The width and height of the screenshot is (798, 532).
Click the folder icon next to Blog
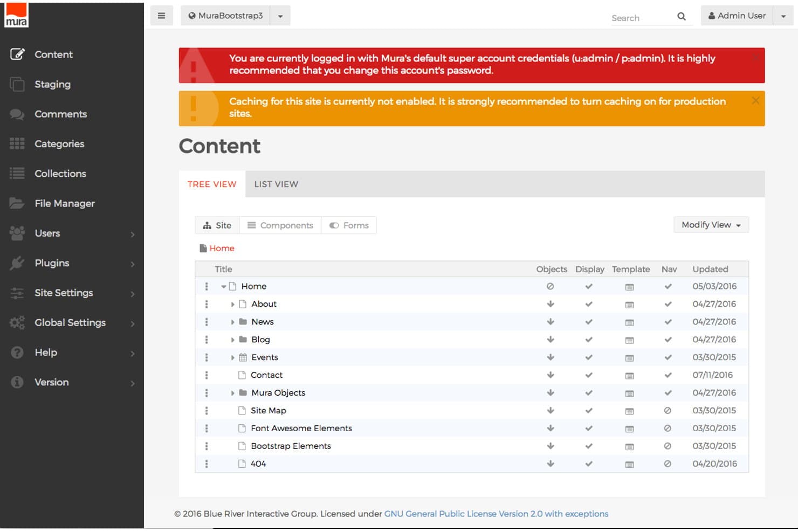pos(243,340)
